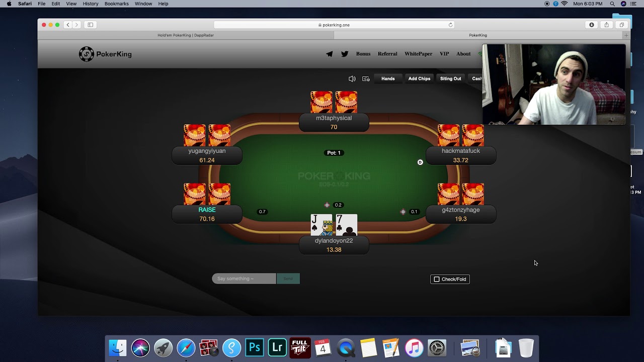Open Wi-Fi status in the menu bar
This screenshot has width=644, height=362.
565,4
